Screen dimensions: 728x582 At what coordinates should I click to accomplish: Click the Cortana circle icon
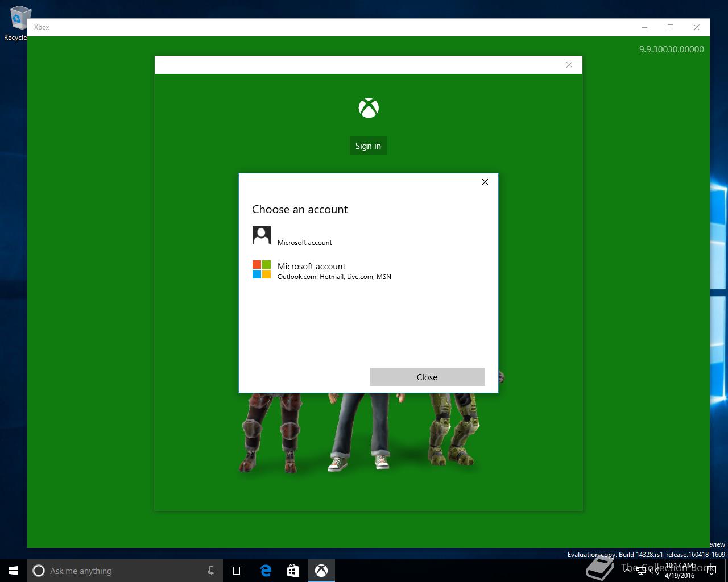click(39, 571)
